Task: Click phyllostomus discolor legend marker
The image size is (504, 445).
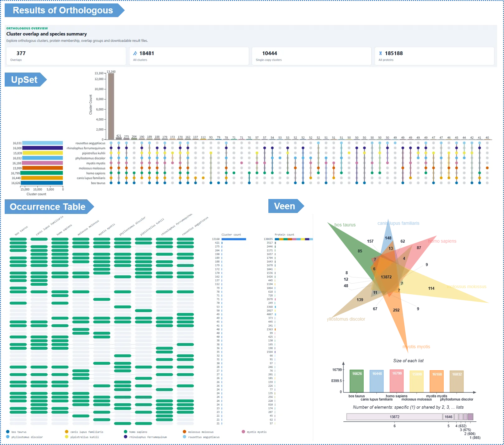Action: pos(8,437)
